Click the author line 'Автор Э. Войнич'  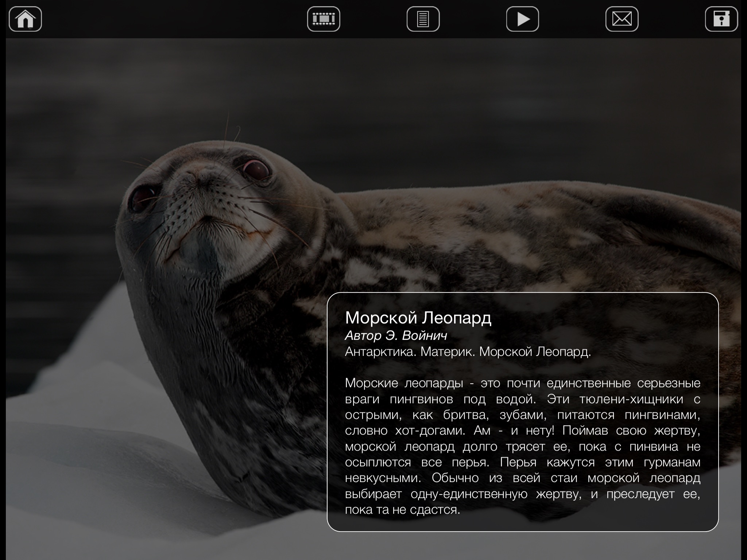coord(396,335)
